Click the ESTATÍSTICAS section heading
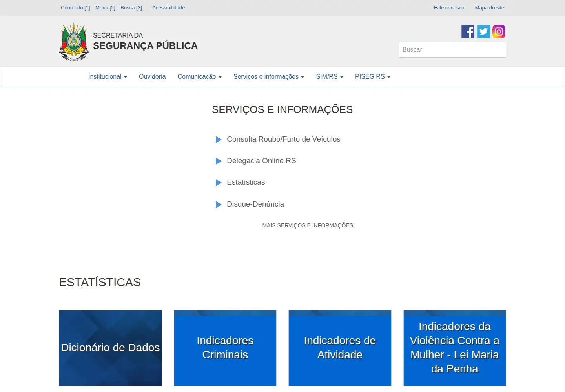Viewport: 565px width, 392px height. [100, 282]
